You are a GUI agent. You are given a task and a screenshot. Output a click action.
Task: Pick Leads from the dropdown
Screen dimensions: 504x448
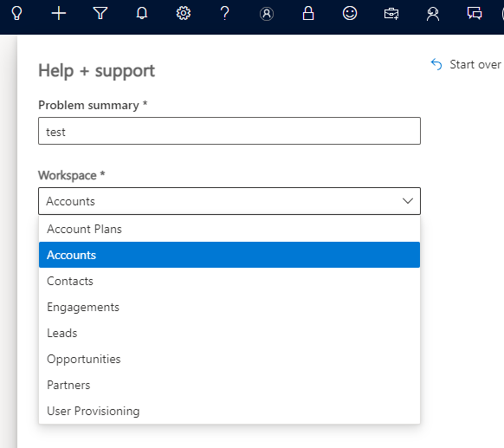pos(229,333)
